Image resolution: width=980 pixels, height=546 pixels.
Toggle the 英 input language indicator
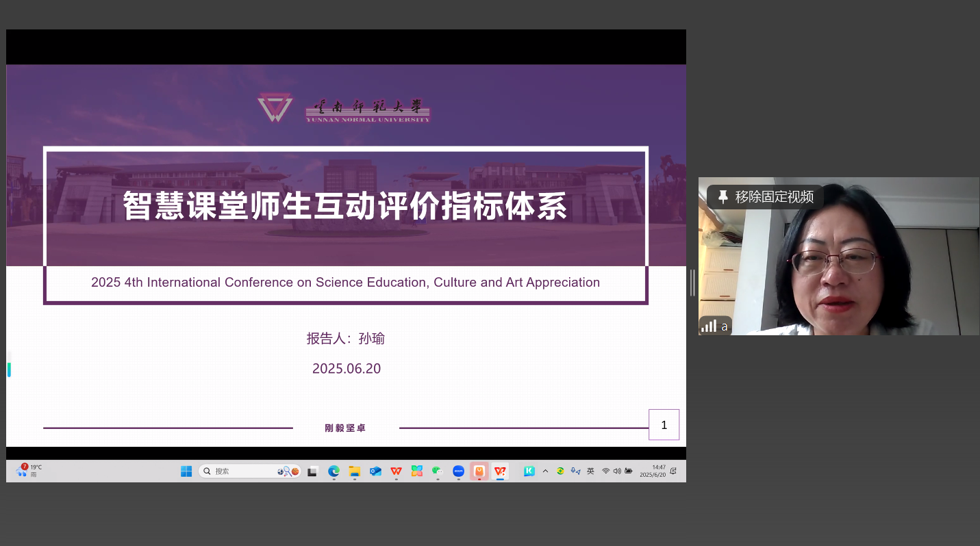click(590, 471)
